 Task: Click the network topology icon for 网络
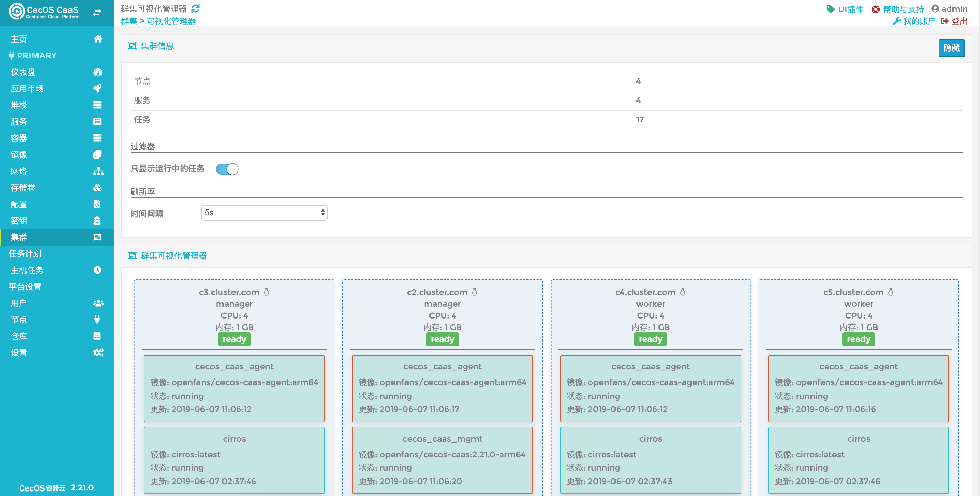coord(98,171)
